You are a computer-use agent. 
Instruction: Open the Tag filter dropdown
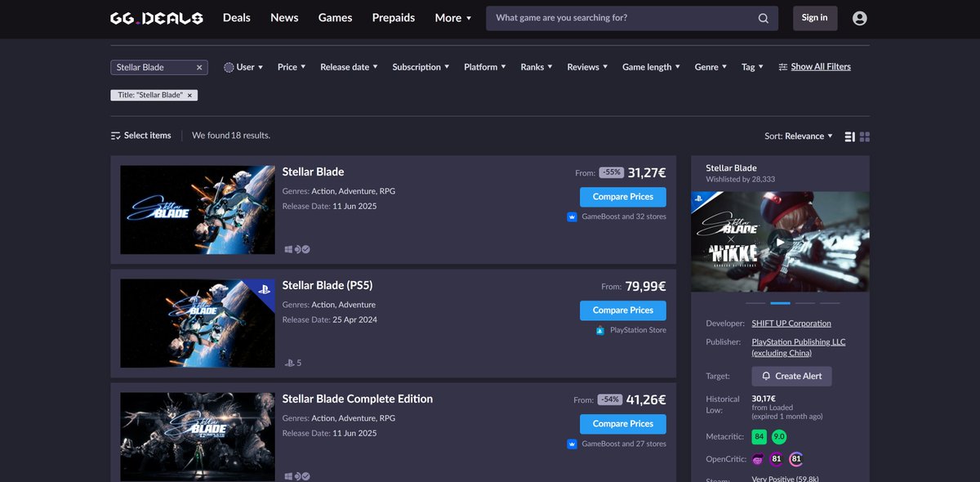pyautogui.click(x=752, y=67)
